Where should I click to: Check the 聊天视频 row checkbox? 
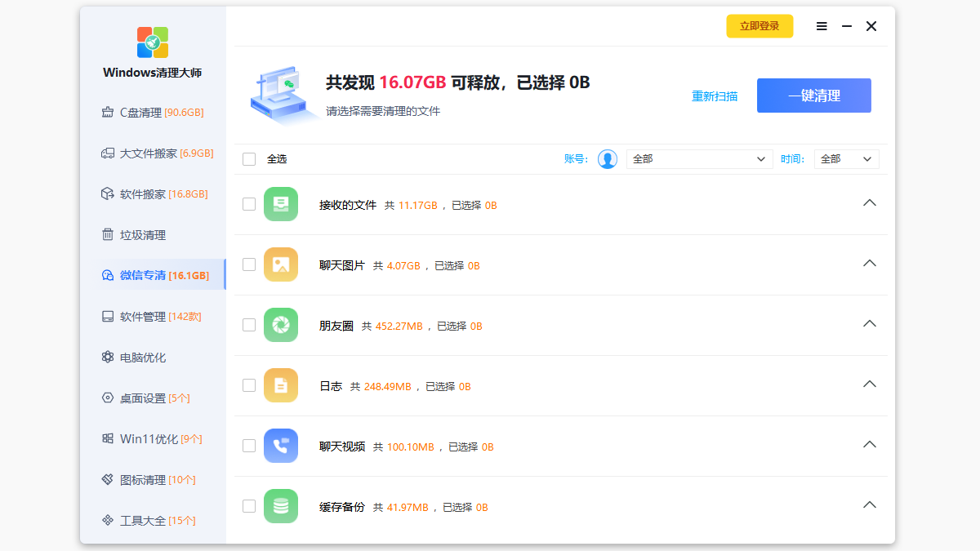249,446
